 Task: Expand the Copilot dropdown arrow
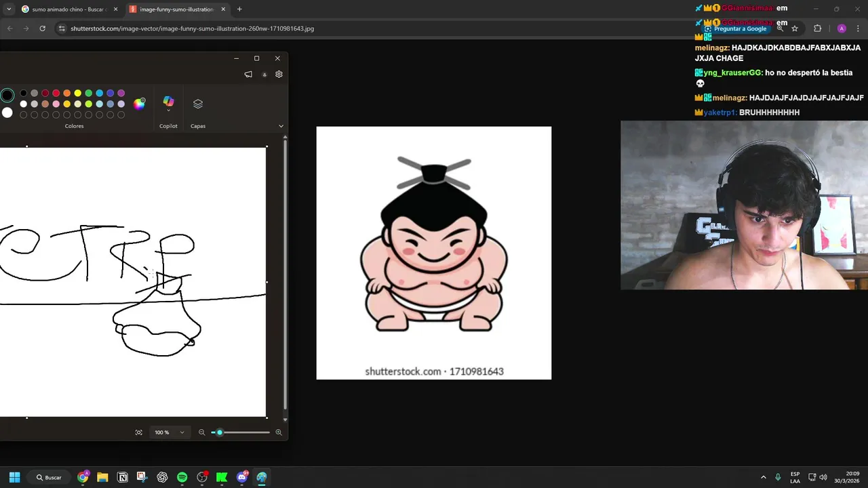[168, 110]
